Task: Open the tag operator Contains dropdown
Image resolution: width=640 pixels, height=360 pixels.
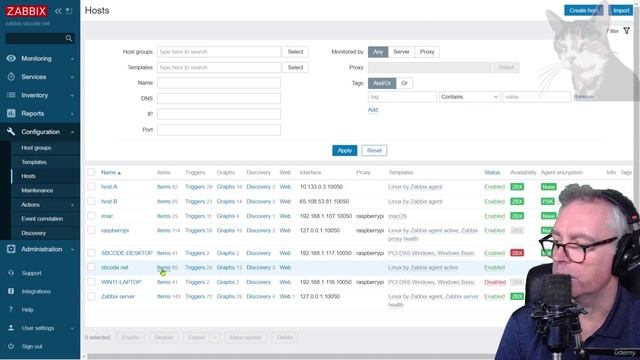Action: [x=469, y=97]
